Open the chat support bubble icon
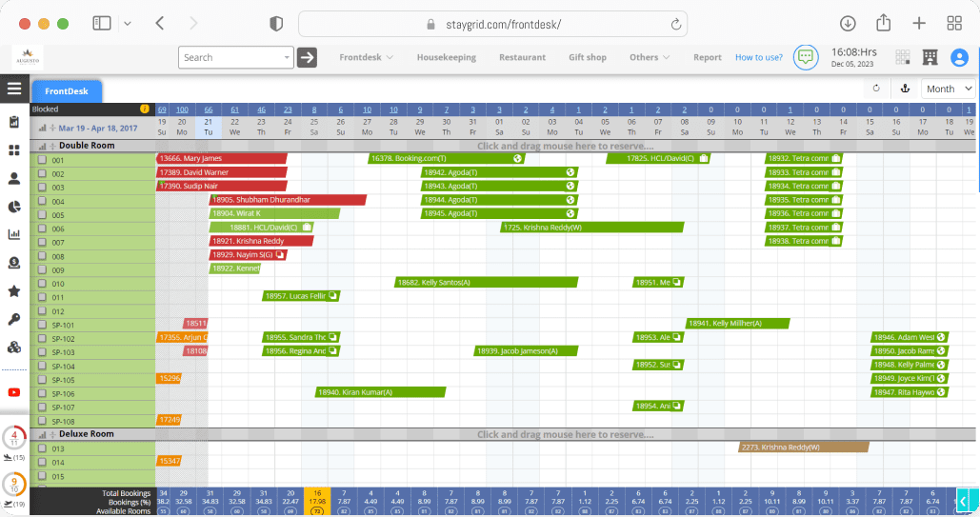This screenshot has height=517, width=980. [806, 57]
